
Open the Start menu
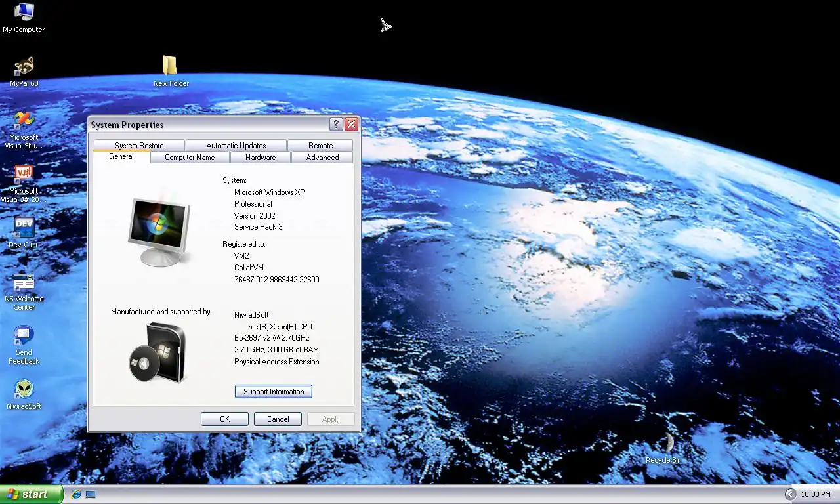point(31,494)
